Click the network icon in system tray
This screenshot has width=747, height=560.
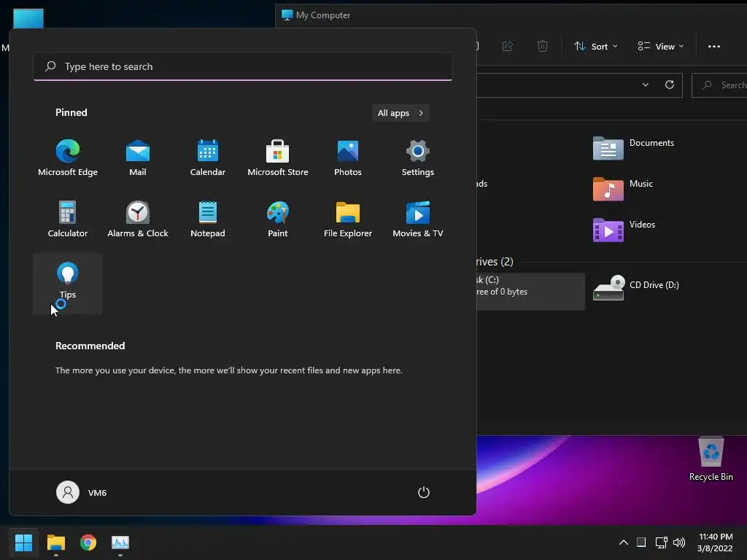(661, 542)
